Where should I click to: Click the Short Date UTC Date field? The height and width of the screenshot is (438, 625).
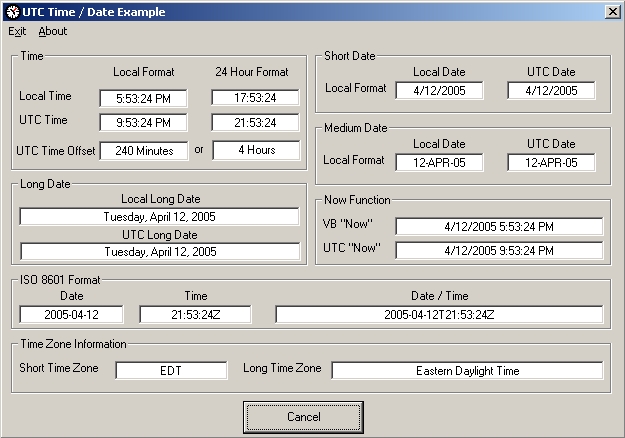[551, 90]
